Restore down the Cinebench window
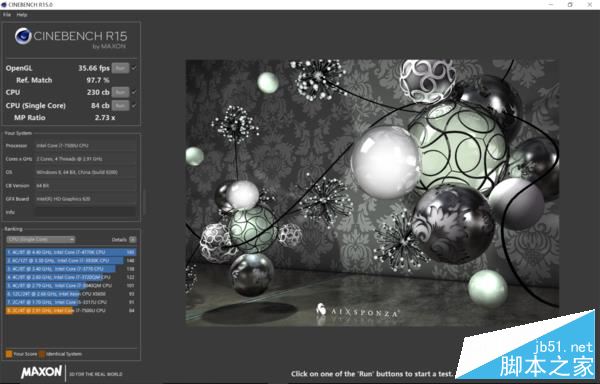The width and height of the screenshot is (600, 384). 570,5
